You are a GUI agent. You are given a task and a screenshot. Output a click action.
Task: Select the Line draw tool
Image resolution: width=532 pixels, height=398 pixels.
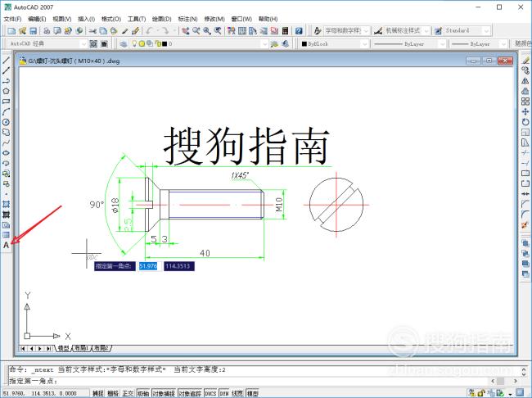[6, 61]
